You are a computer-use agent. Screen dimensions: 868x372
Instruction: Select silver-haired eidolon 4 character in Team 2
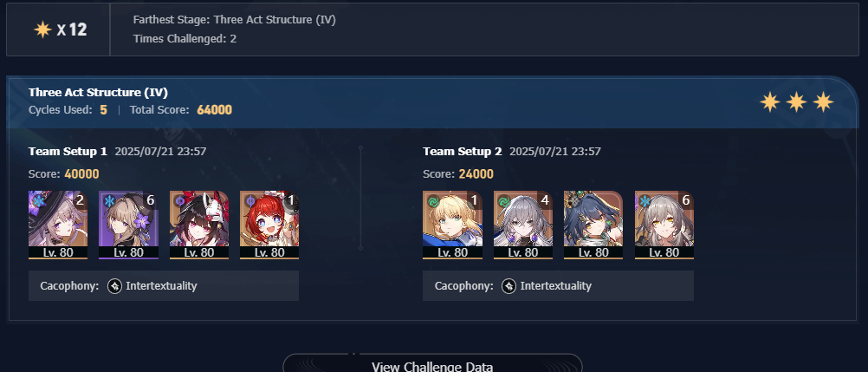coord(522,225)
